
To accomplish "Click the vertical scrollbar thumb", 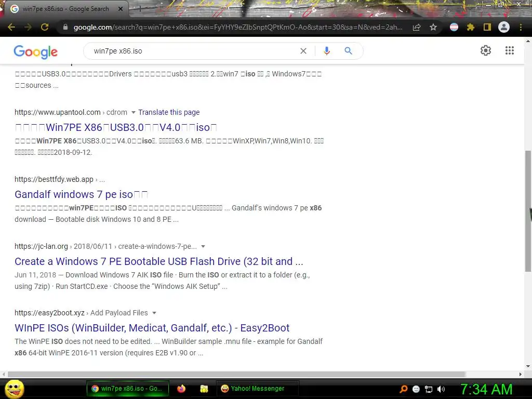I will tap(528, 211).
